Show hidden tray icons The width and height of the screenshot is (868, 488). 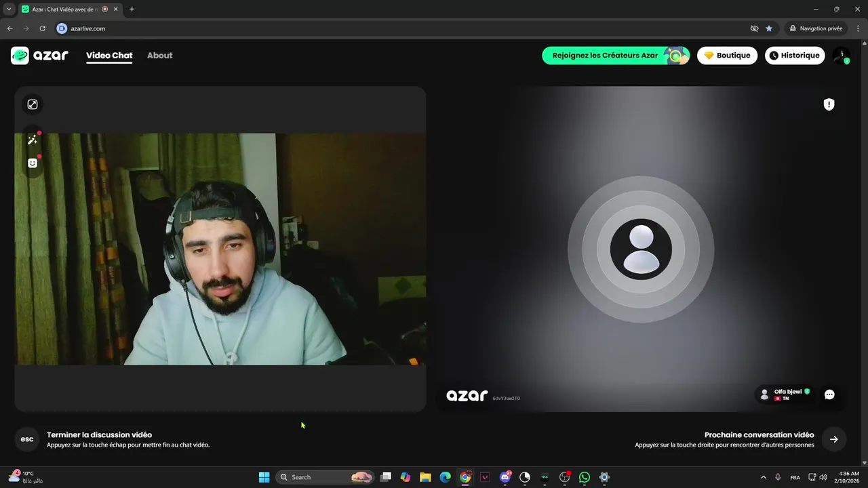(763, 477)
